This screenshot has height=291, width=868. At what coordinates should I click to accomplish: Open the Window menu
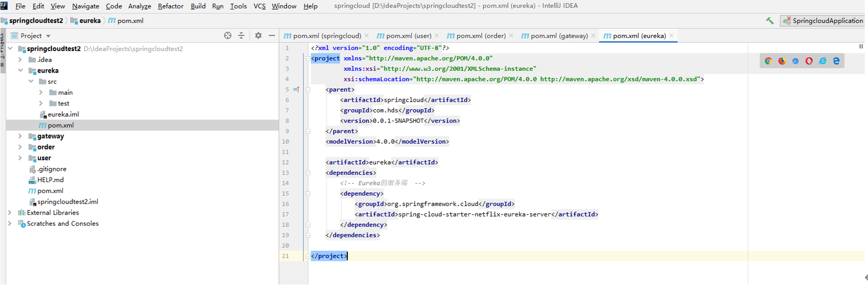click(284, 6)
